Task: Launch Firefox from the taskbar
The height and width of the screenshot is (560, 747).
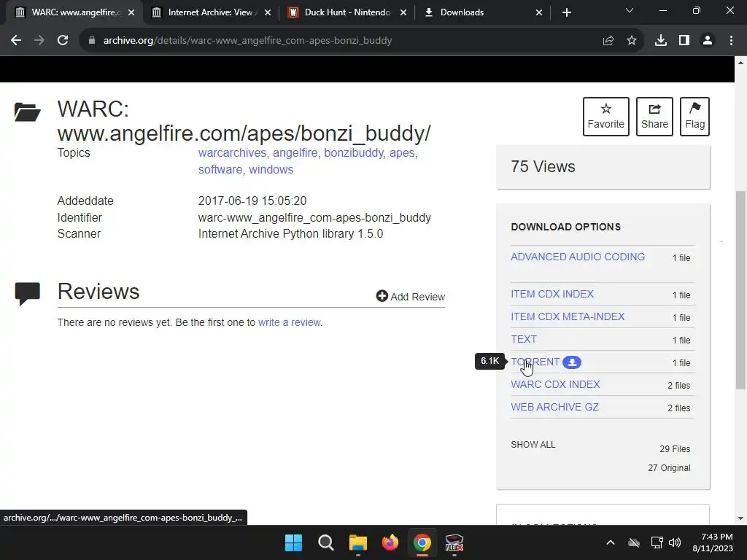Action: [390, 542]
